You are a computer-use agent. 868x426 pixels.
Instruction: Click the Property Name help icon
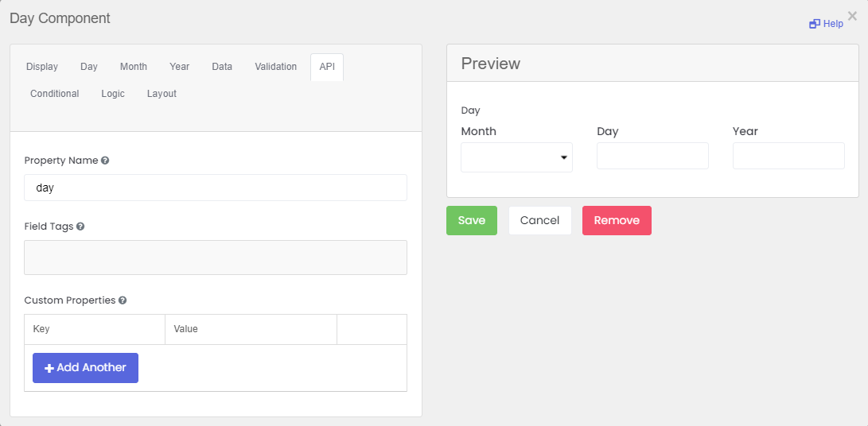click(105, 161)
